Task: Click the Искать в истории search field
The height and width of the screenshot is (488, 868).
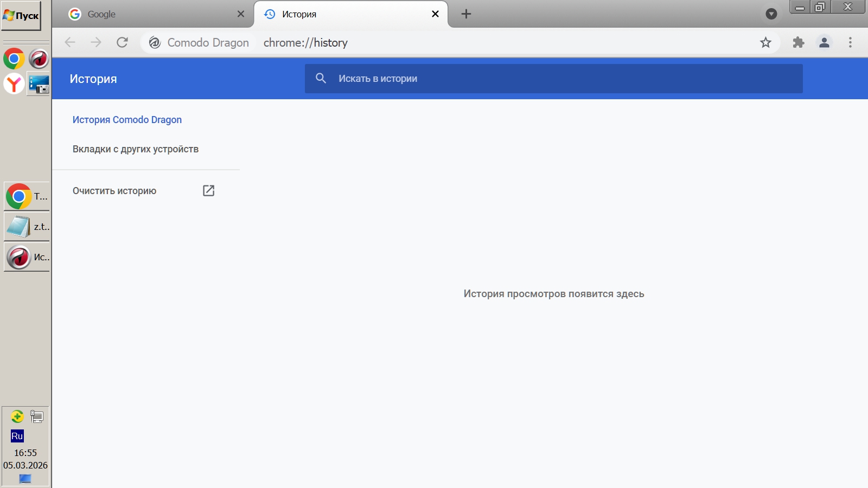Action: (564, 79)
